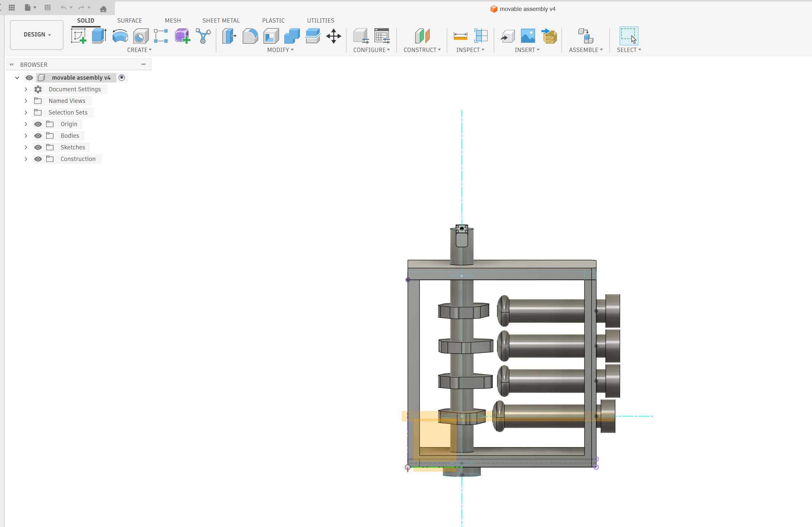
Task: Switch to the SHEET METAL tab
Action: tap(221, 20)
